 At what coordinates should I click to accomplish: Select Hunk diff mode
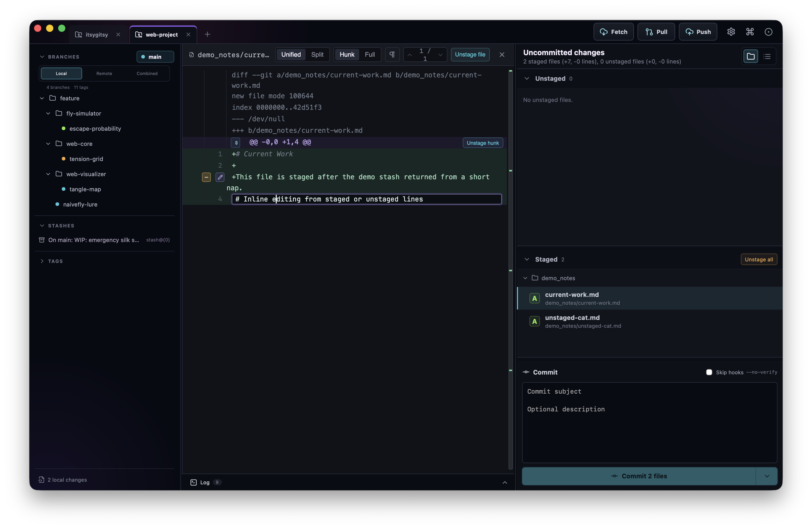pyautogui.click(x=347, y=55)
